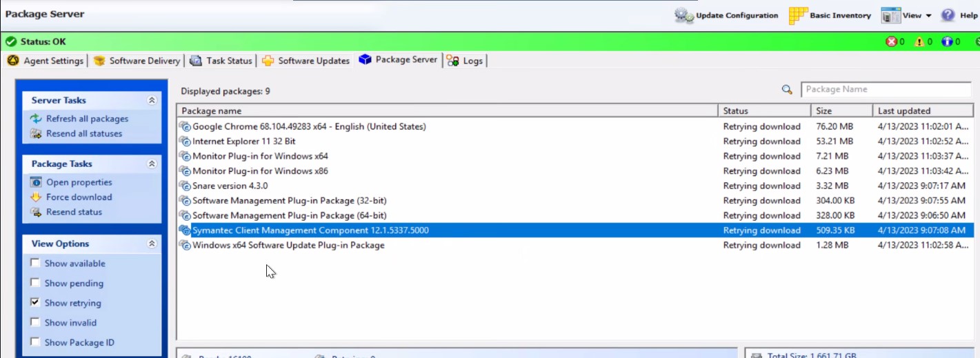Select Software Management Plug-in Package (64-bit)
980x358 pixels.
575,215
